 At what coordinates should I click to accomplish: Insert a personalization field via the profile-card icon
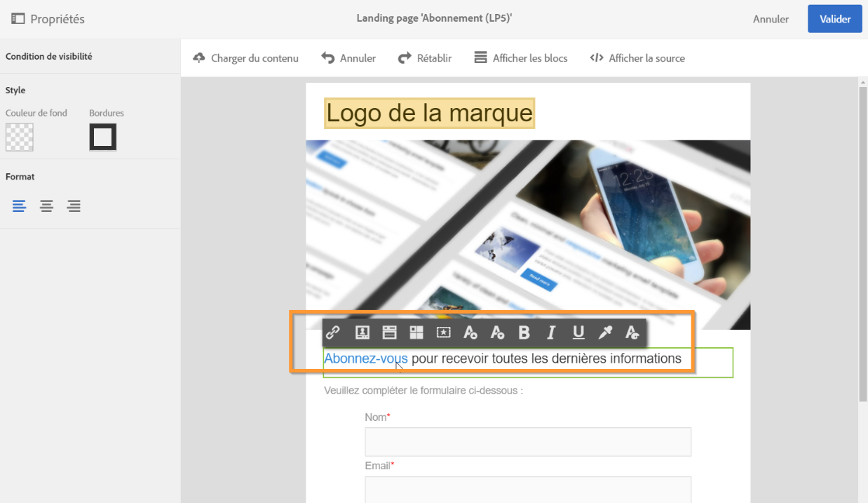point(362,333)
